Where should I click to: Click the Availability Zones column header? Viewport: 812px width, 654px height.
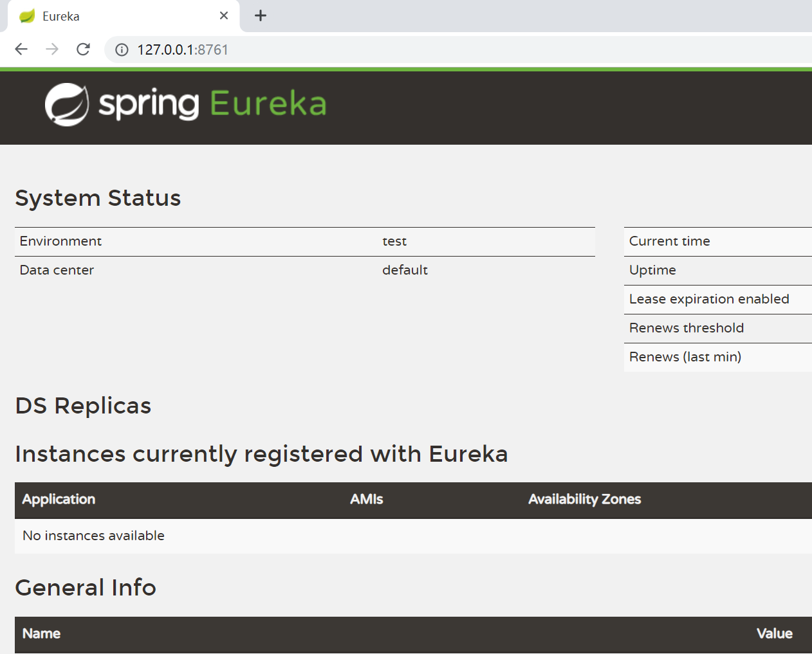(584, 499)
